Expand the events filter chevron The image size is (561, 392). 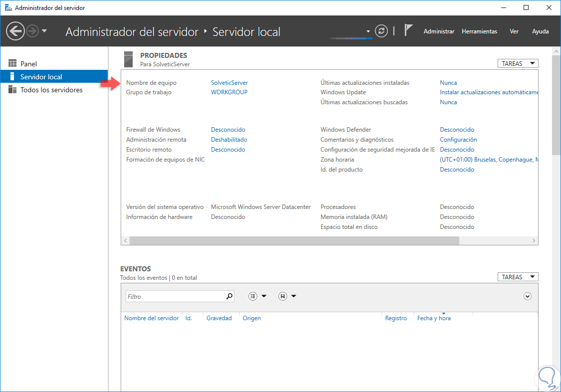528,296
